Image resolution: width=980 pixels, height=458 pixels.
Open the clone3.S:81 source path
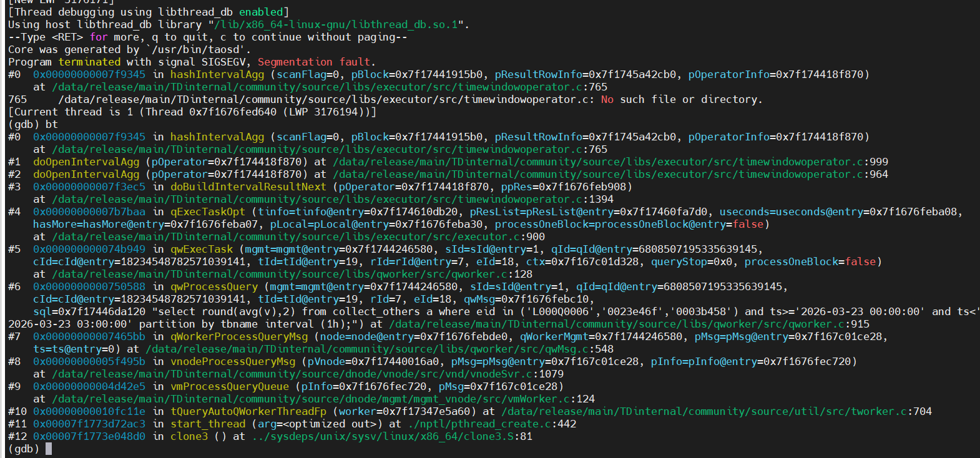pos(391,436)
